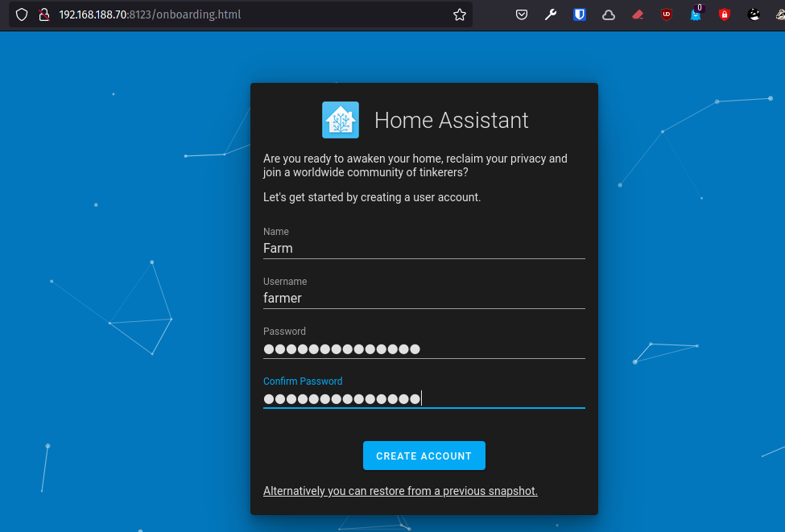
Task: Open the Pocket save icon
Action: (522, 14)
